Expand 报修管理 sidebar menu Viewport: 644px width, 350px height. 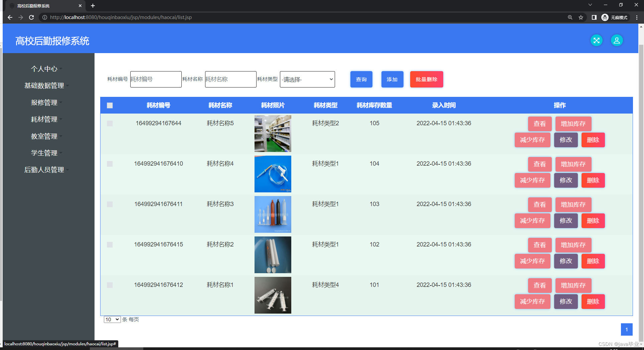46,103
